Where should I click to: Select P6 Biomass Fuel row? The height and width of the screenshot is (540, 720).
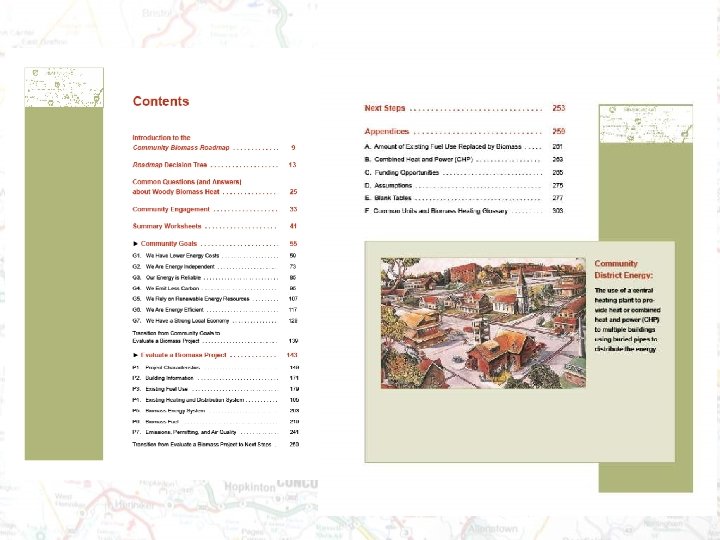pos(215,422)
